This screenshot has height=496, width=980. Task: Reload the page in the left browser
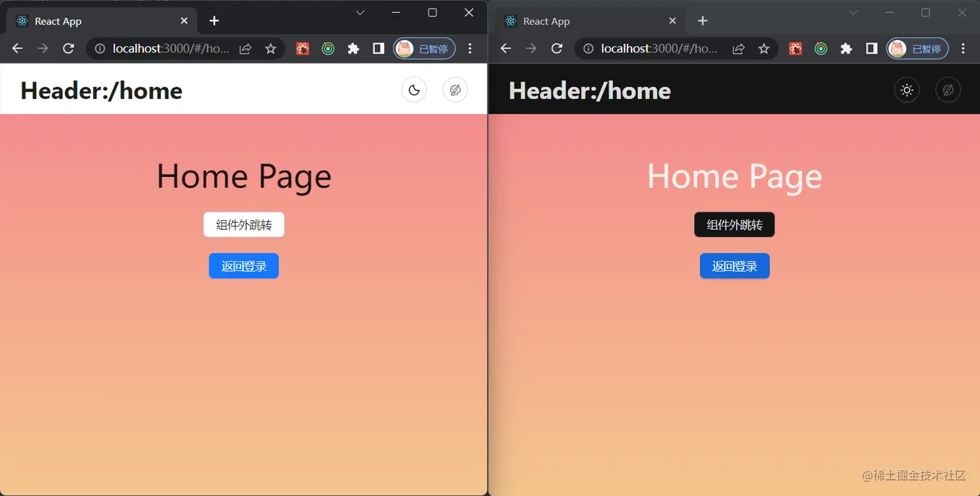[x=68, y=49]
